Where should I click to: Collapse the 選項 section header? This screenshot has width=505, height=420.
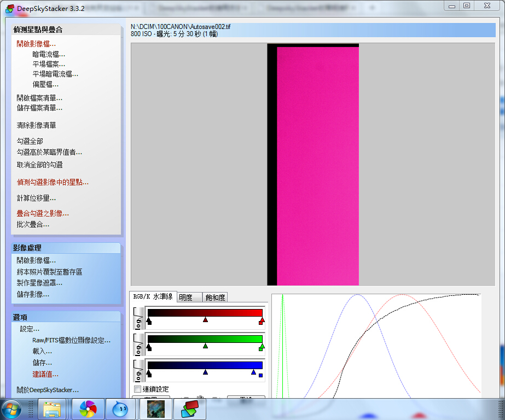click(x=66, y=317)
